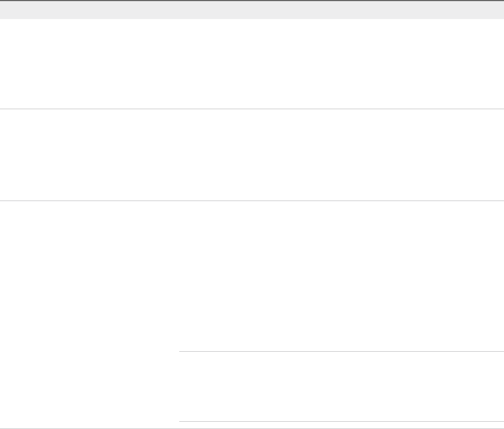Click upper short divider inside third row

[340, 352]
